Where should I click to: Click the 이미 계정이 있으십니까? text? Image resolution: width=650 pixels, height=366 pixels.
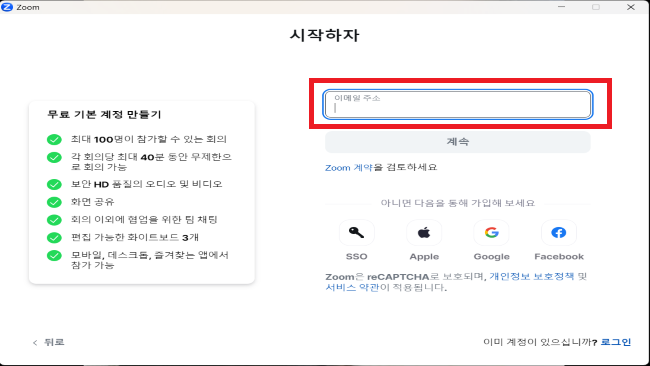540,342
